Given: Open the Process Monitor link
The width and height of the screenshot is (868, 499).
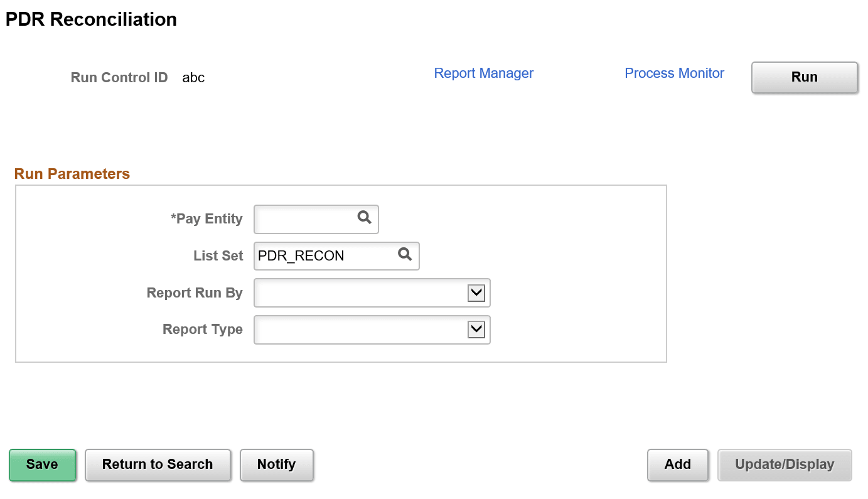Looking at the screenshot, I should coord(674,73).
